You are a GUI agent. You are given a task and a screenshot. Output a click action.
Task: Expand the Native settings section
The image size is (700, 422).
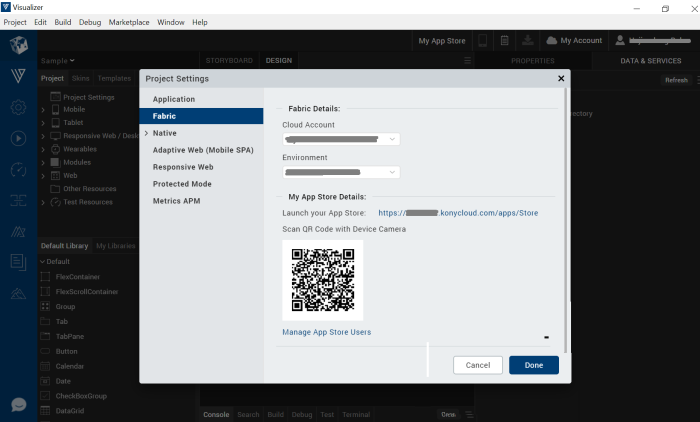pyautogui.click(x=146, y=133)
